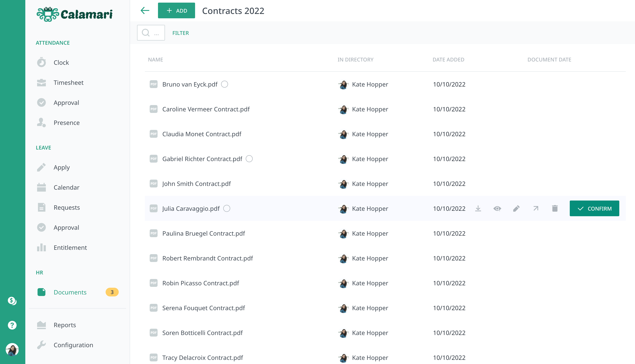Preview Julia Caravaggio.pdf with the eye icon
Image resolution: width=635 pixels, height=364 pixels.
(x=497, y=208)
